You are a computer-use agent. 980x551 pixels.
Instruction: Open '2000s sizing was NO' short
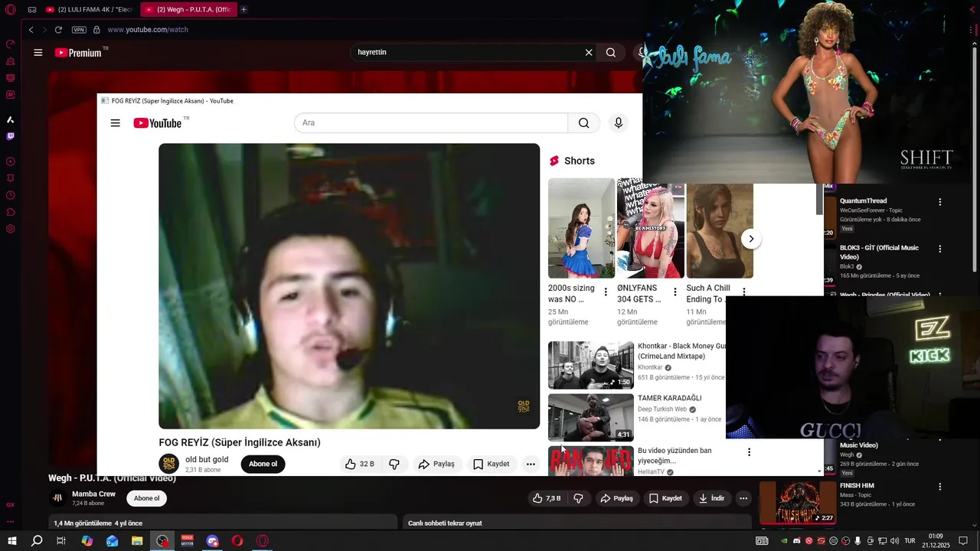[x=581, y=228]
